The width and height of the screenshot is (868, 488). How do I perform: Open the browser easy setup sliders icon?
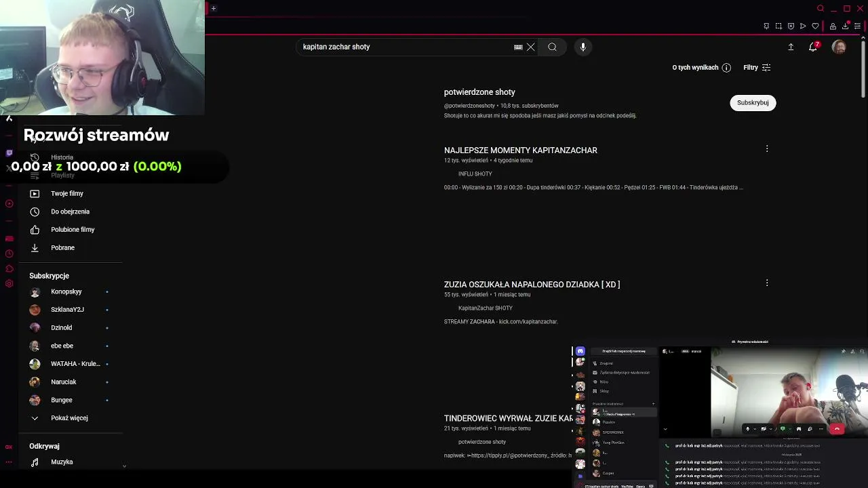[x=858, y=26]
